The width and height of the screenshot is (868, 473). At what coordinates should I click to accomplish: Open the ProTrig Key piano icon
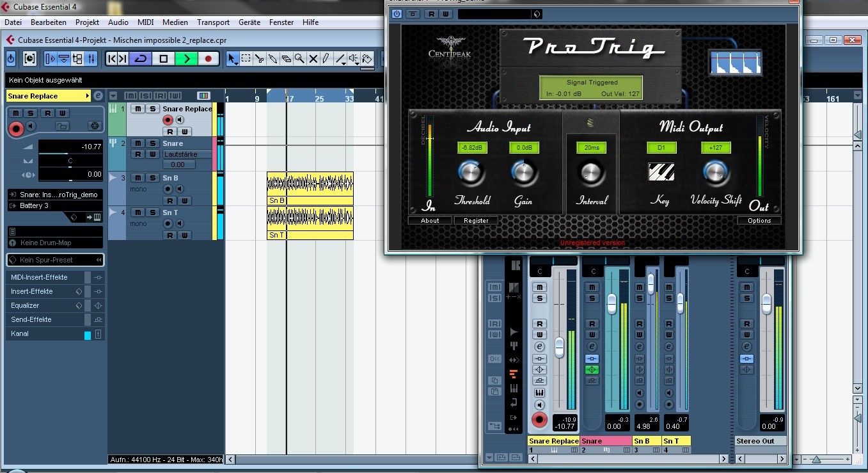(x=660, y=173)
